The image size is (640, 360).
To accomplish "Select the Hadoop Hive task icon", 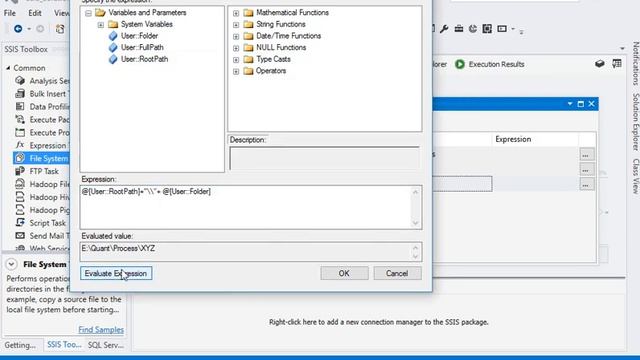I will tap(20, 197).
